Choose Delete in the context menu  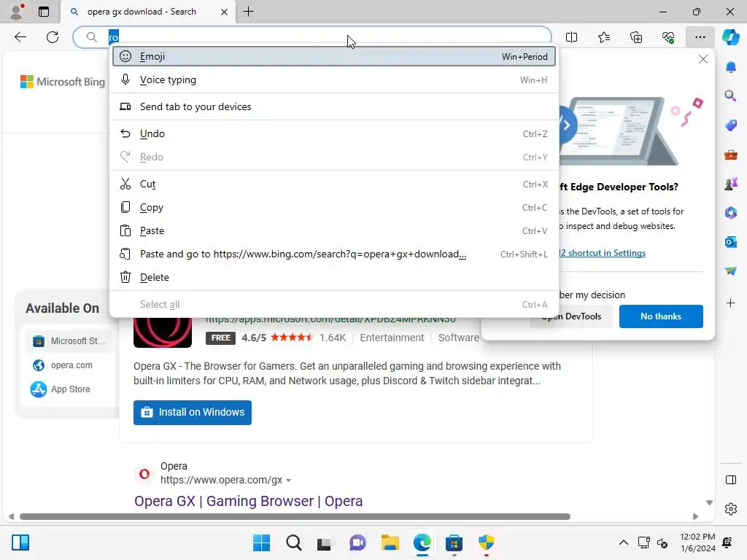click(334, 277)
